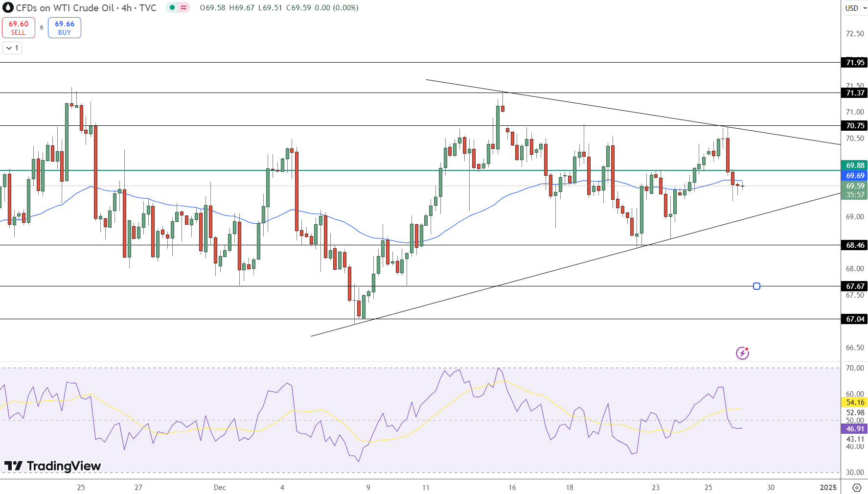Click the 72.50 price axis label
The height and width of the screenshot is (494, 868).
(x=855, y=33)
